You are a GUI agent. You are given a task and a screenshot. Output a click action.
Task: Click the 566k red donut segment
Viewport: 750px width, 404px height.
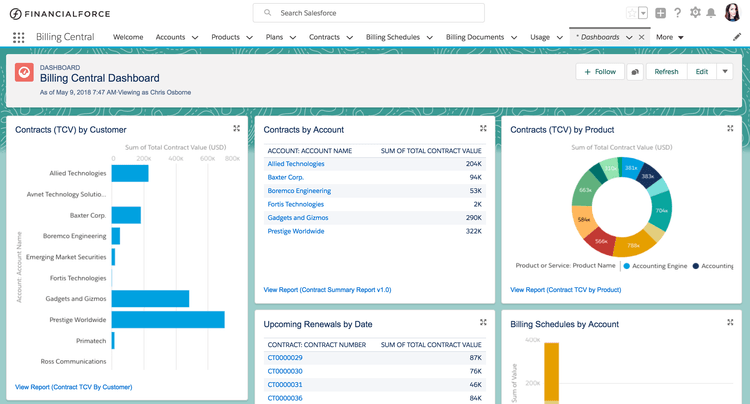(600, 240)
